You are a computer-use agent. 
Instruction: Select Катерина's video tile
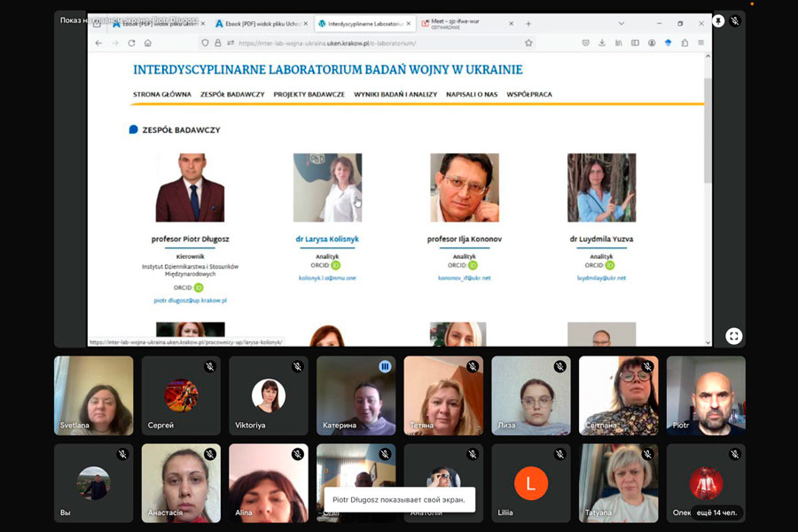(x=356, y=395)
